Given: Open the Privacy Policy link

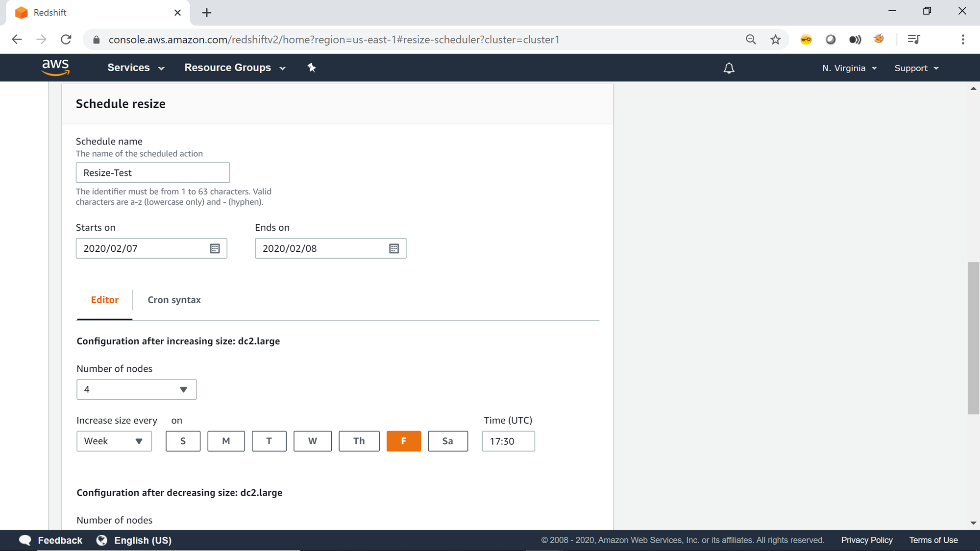Looking at the screenshot, I should pyautogui.click(x=866, y=540).
